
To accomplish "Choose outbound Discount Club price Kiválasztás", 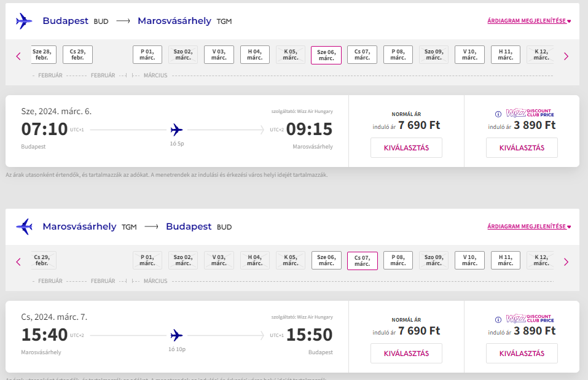I will click(522, 148).
